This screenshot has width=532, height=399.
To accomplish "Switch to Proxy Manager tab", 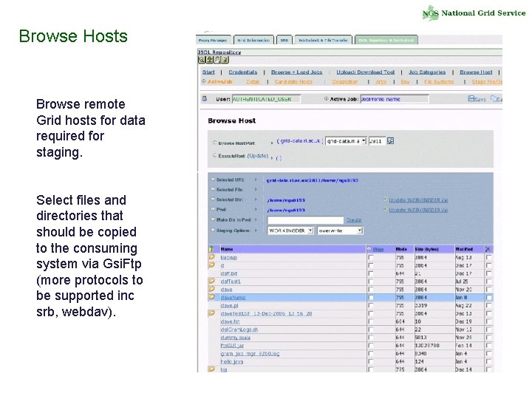I will (213, 40).
